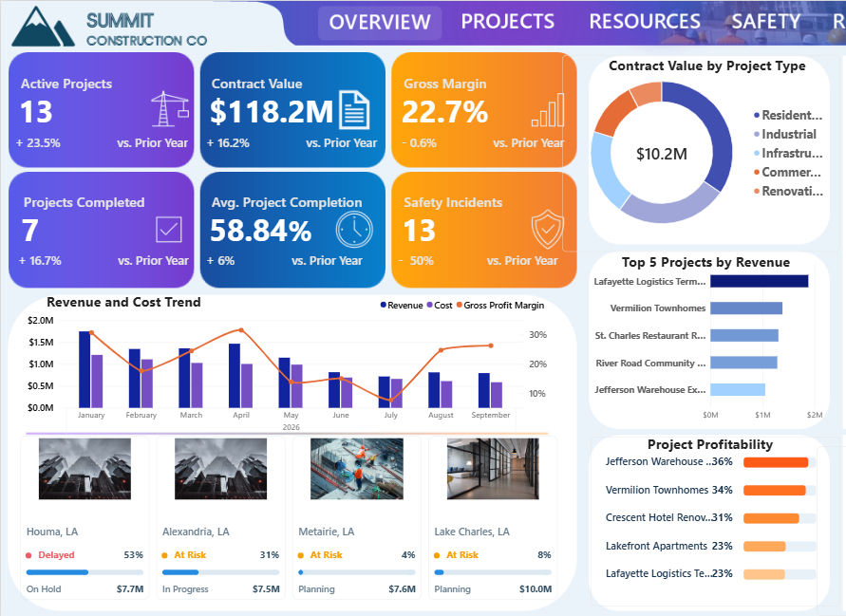Select Commercial legend entry in donut chart
This screenshot has height=616, width=846.
788,172
